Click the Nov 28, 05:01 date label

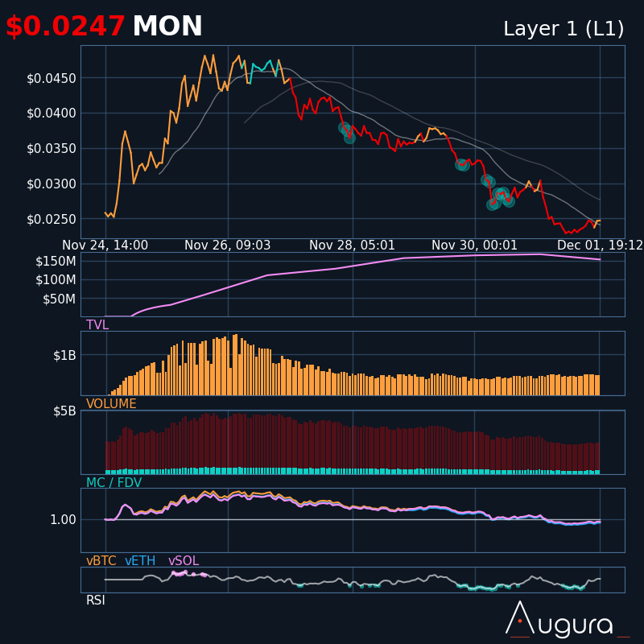(x=352, y=246)
